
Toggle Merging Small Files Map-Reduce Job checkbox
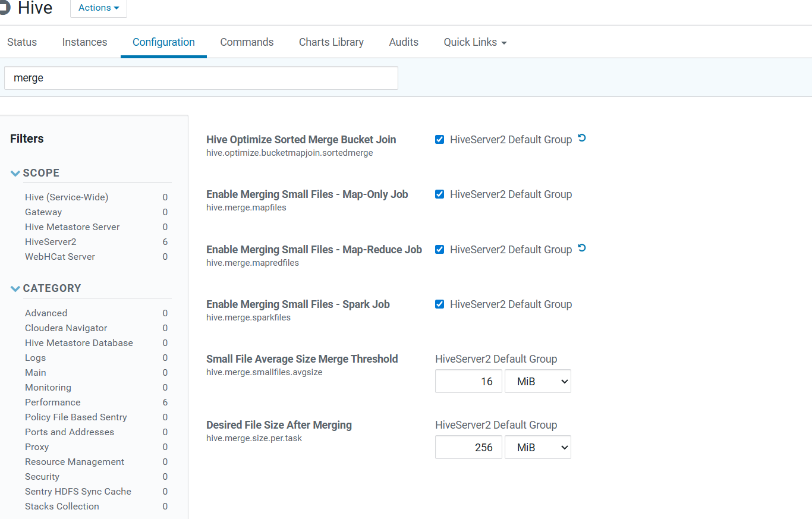tap(439, 250)
